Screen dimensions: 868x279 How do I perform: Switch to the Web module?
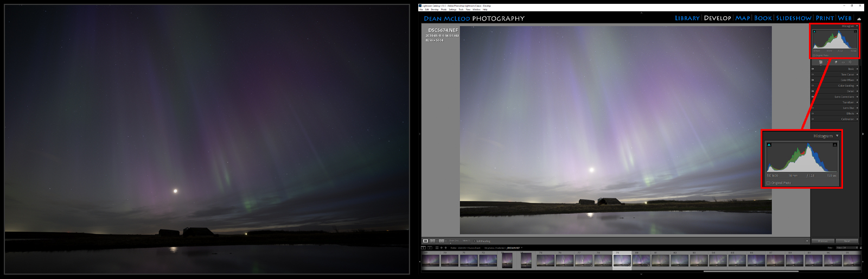845,18
